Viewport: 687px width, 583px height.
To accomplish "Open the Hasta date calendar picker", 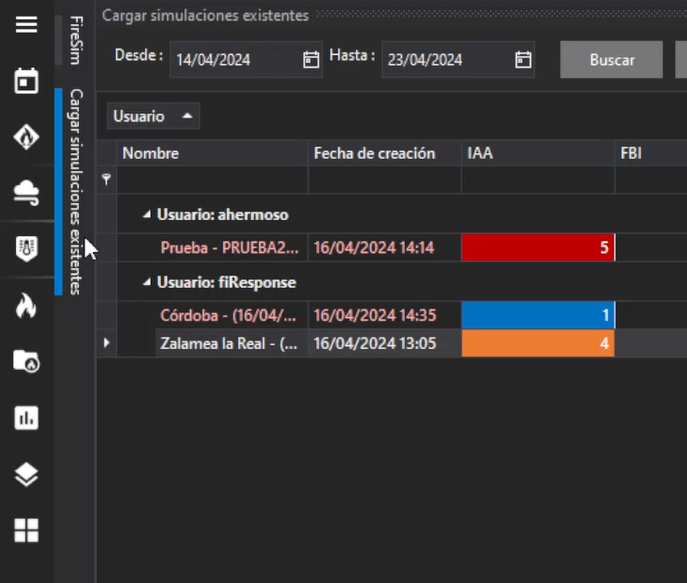I will [523, 60].
